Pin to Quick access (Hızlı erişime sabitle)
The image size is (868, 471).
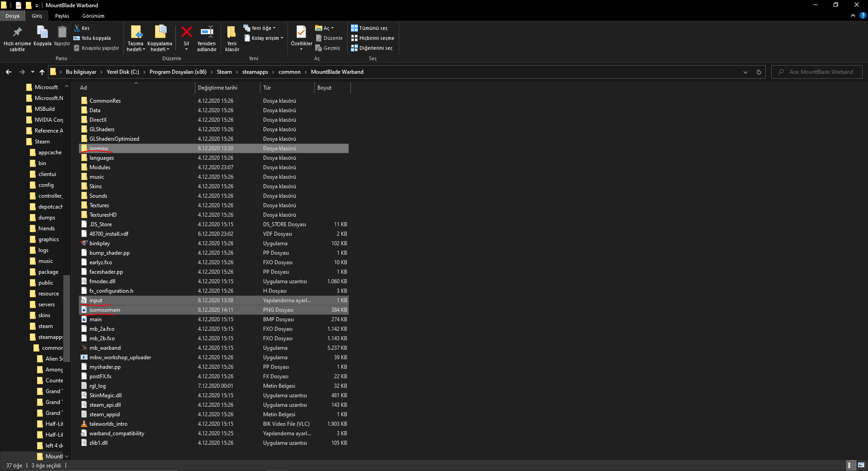pos(17,38)
